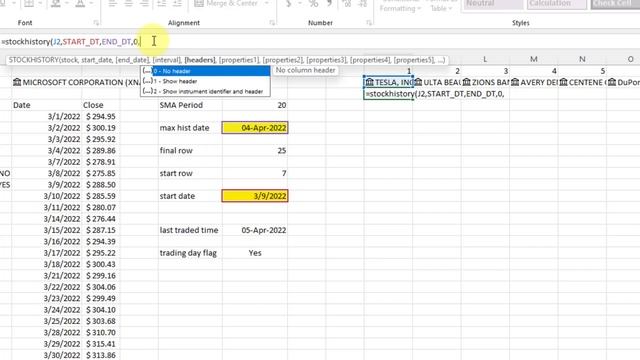Select the trading day flag Yes cell
This screenshot has width=640, height=360.
255,253
